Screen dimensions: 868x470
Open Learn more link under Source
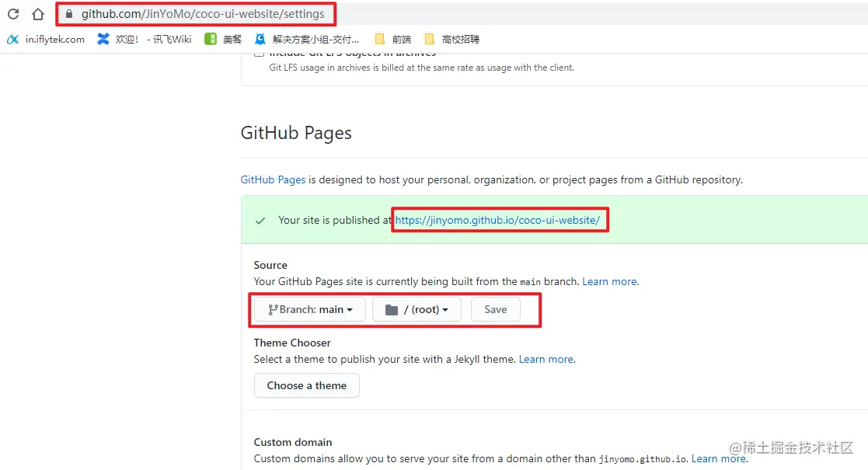(x=609, y=282)
